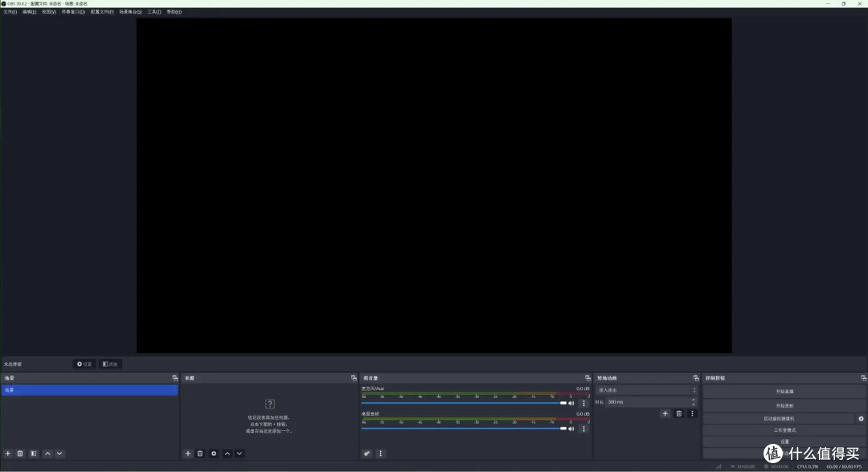Click the question mark placeholder in Sources
This screenshot has width=868, height=472.
[269, 404]
